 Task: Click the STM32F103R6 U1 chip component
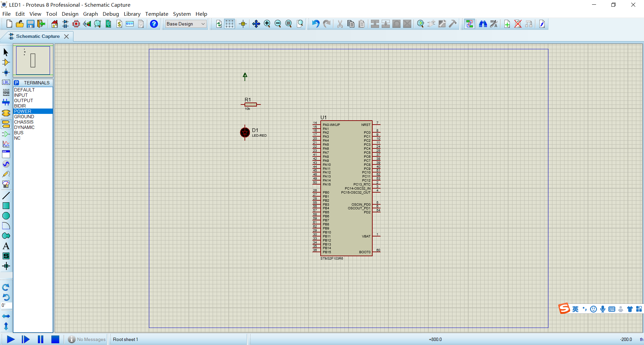point(346,188)
